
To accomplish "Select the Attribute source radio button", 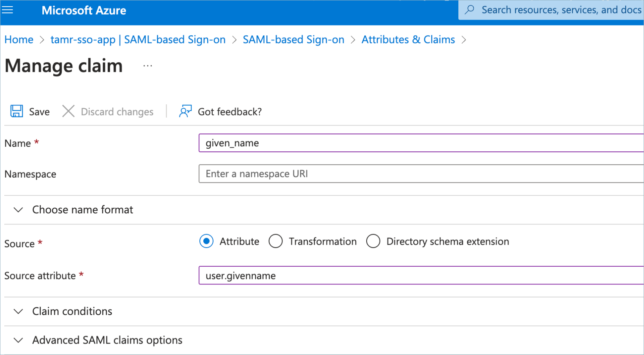I will 206,241.
